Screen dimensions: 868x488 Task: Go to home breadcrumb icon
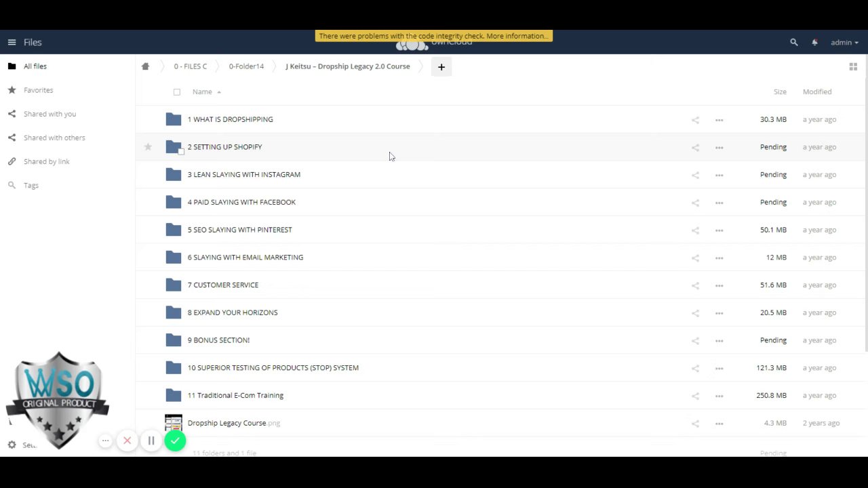click(145, 66)
